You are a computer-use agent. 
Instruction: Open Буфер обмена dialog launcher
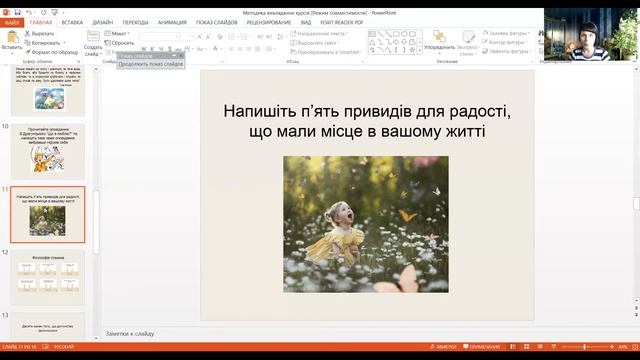coord(78,61)
